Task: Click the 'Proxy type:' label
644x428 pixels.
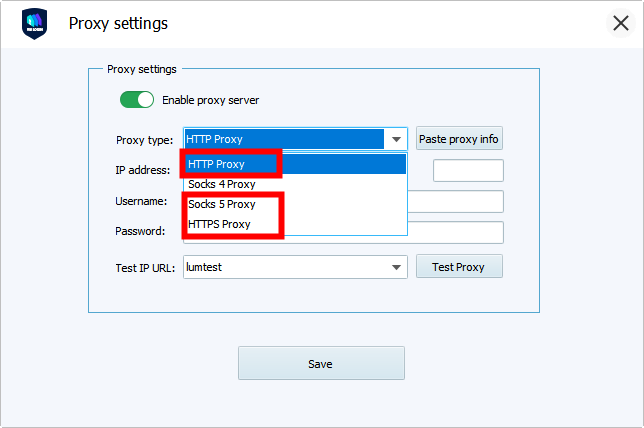Action: tap(145, 140)
